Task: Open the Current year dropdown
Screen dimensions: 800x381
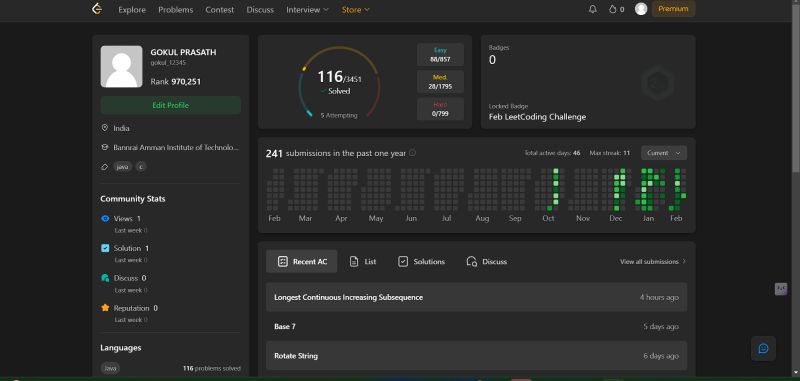Action: (664, 153)
